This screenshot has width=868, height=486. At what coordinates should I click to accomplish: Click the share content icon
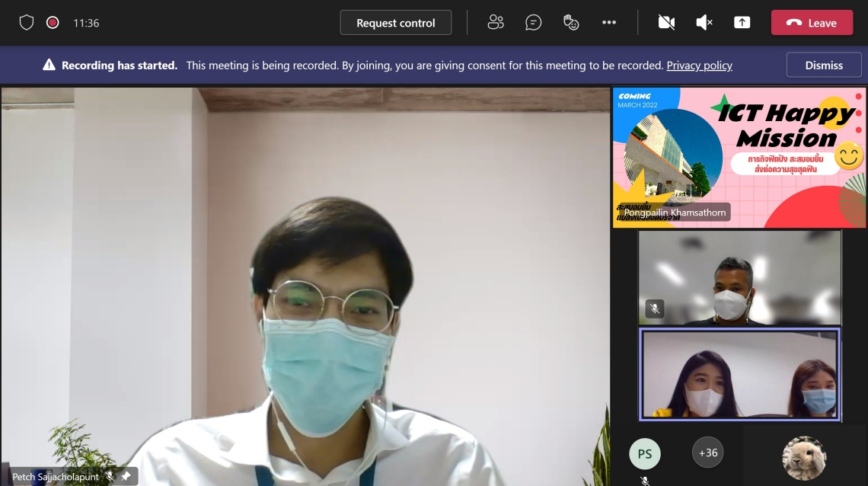(742, 23)
